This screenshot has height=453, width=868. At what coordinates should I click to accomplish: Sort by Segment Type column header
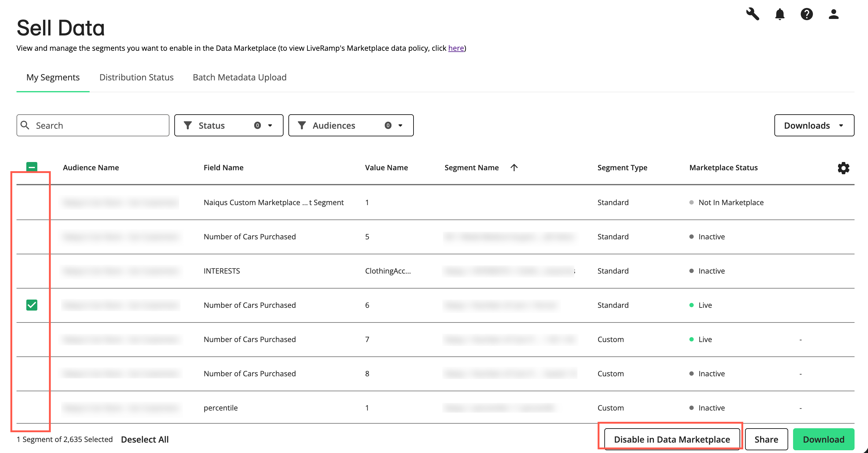click(622, 168)
